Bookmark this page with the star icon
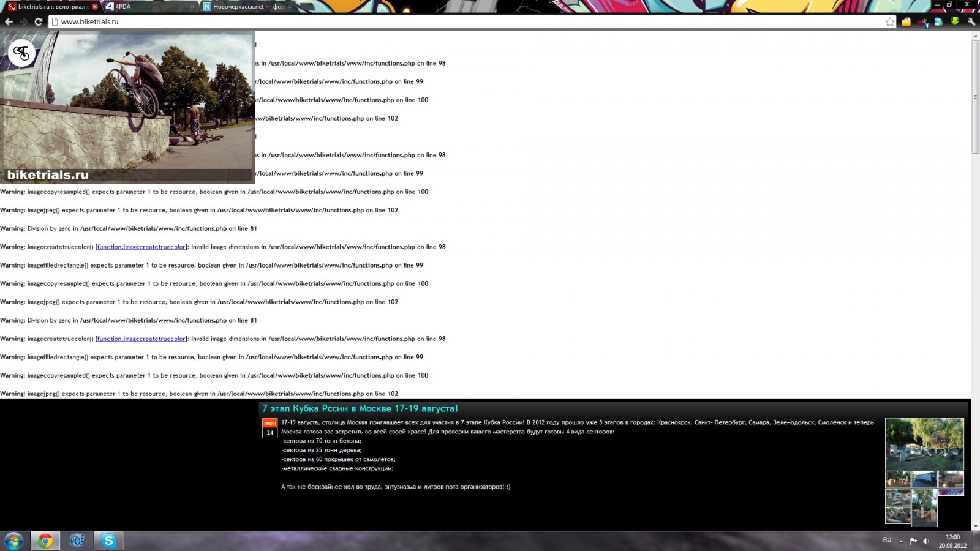 click(889, 21)
